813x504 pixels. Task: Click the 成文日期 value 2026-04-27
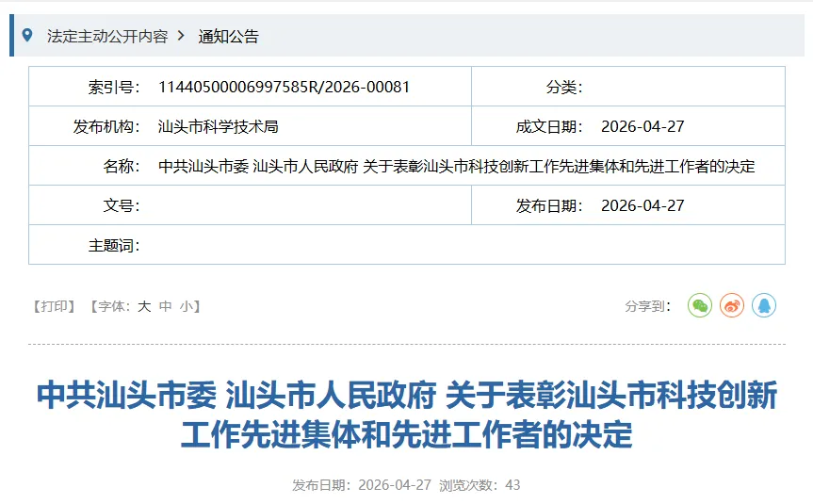[642, 126]
